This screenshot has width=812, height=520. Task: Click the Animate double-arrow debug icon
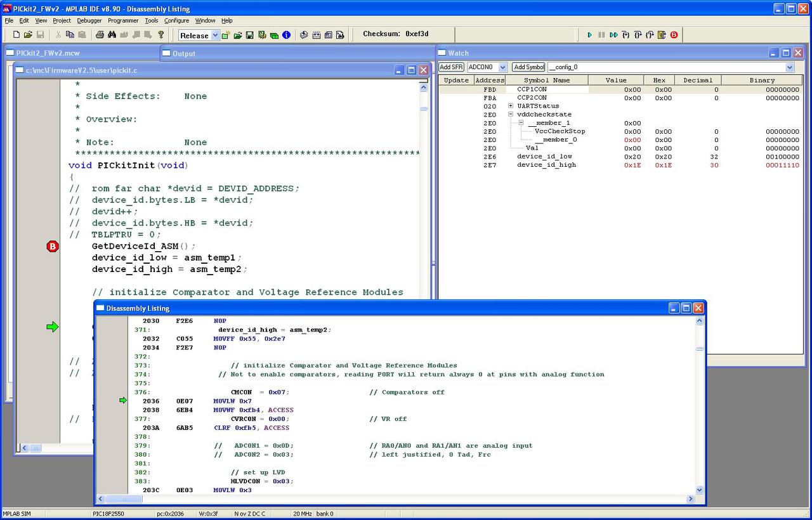pyautogui.click(x=613, y=35)
